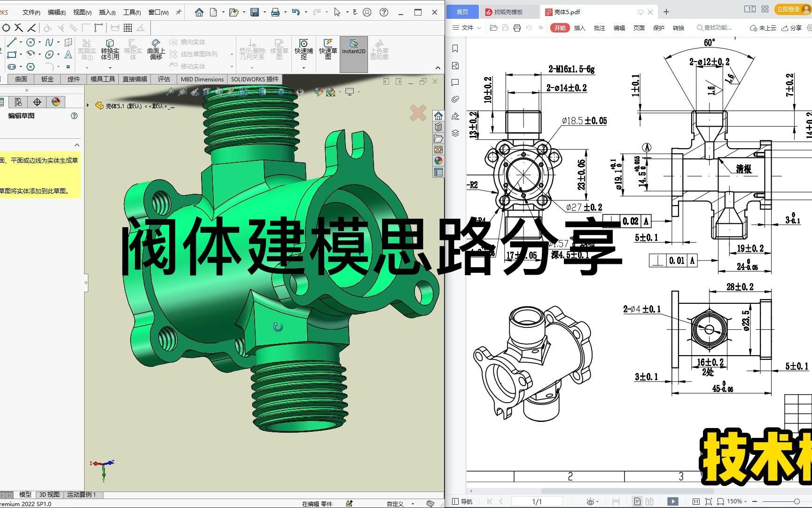Switch to the 评估 tab
812x508 pixels.
click(x=164, y=79)
